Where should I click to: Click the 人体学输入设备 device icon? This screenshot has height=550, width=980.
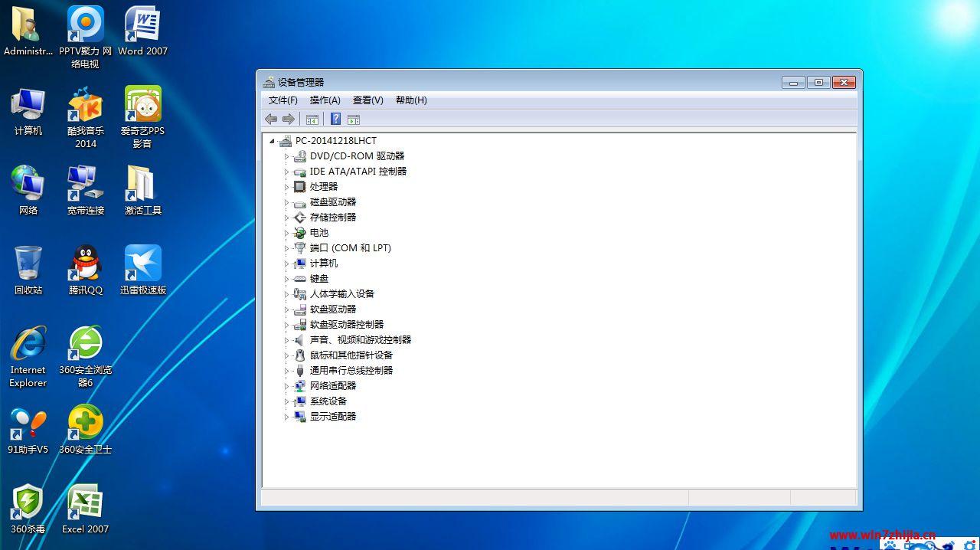[x=300, y=294]
